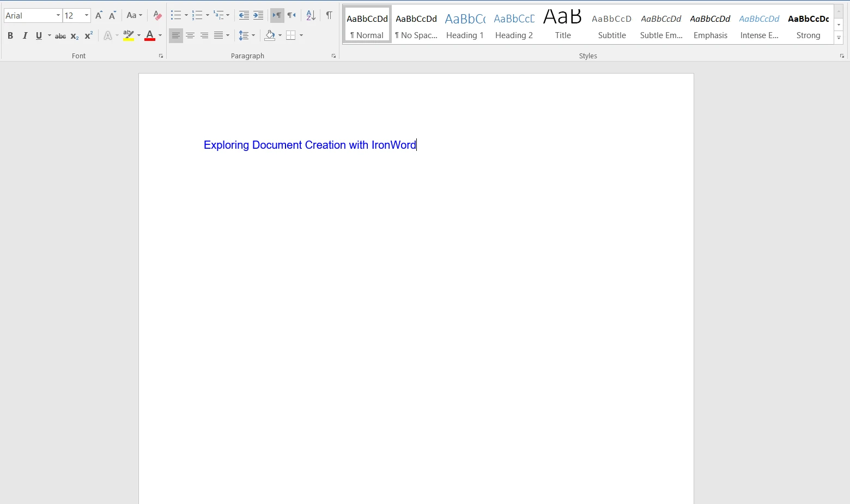Toggle italic formatting
Screen dimensions: 850x504
(x=25, y=36)
